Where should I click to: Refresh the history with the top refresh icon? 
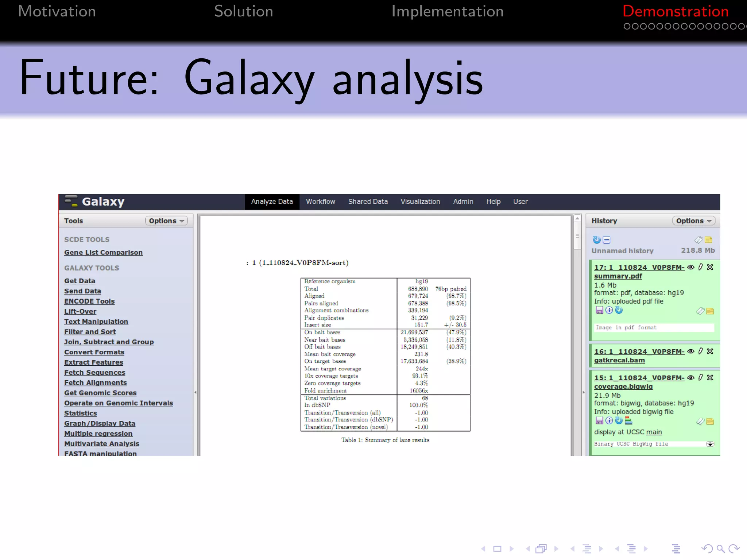597,240
